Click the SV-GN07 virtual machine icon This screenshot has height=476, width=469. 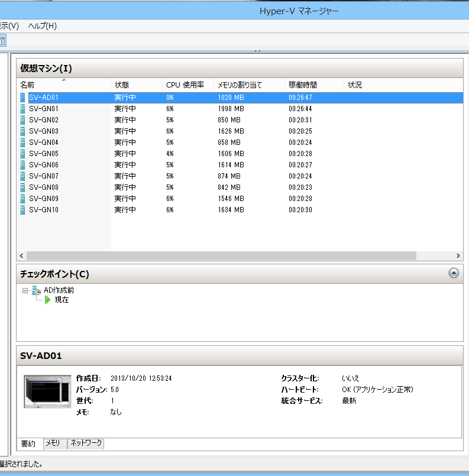[x=22, y=176]
